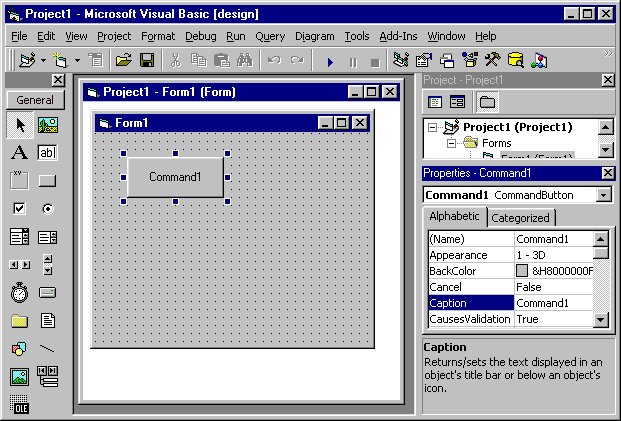The image size is (621, 421).
Task: Start the program with Run arrow
Action: click(x=330, y=62)
